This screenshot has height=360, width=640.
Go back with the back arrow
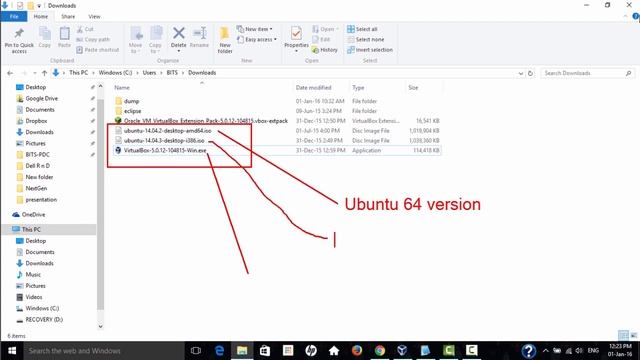10,73
